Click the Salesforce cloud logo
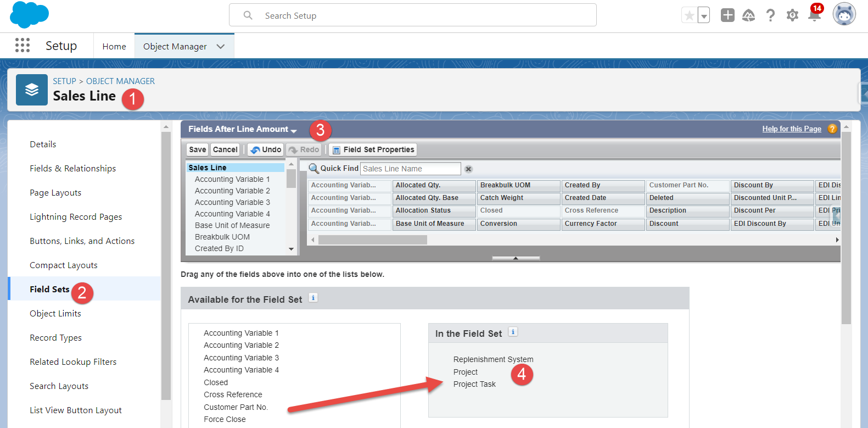 (30, 14)
